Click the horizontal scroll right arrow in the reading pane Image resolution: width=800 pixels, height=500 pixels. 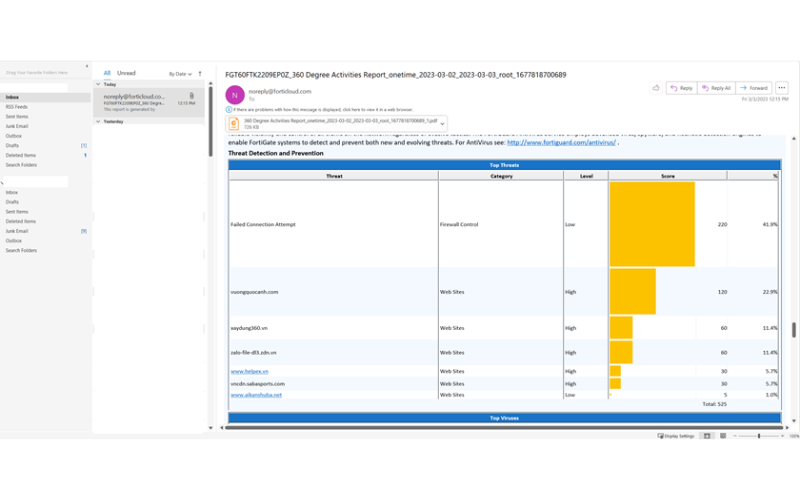pos(787,428)
